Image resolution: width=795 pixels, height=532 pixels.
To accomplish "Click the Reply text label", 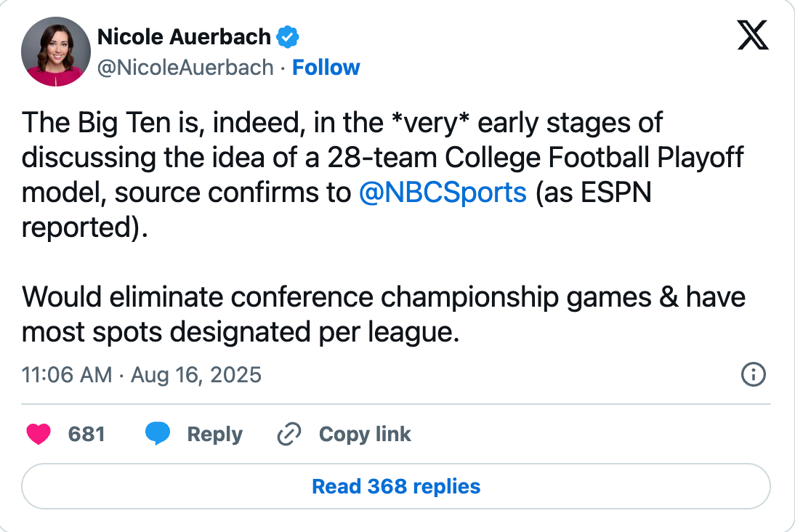I will click(214, 435).
